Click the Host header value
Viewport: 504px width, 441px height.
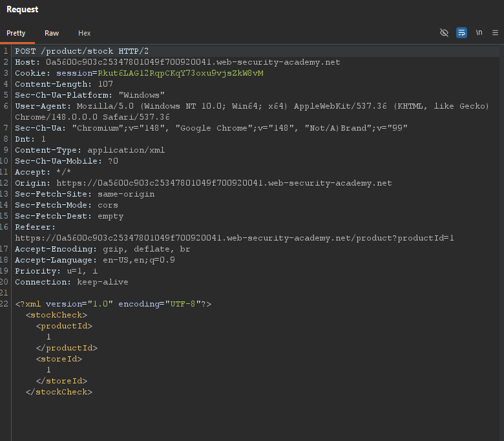point(193,62)
